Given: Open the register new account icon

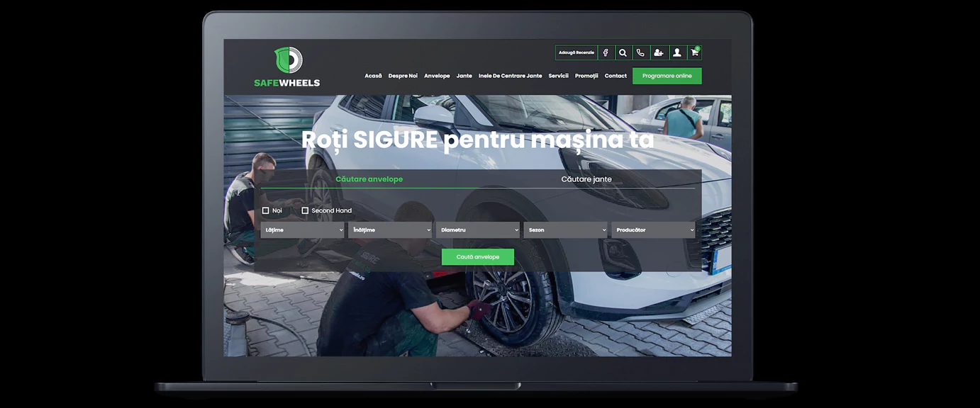Looking at the screenshot, I should [x=659, y=52].
